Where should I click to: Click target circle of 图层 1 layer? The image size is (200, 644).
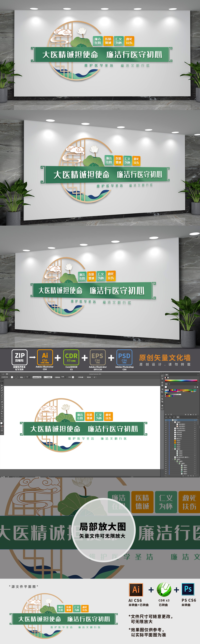pyautogui.click(x=195, y=420)
